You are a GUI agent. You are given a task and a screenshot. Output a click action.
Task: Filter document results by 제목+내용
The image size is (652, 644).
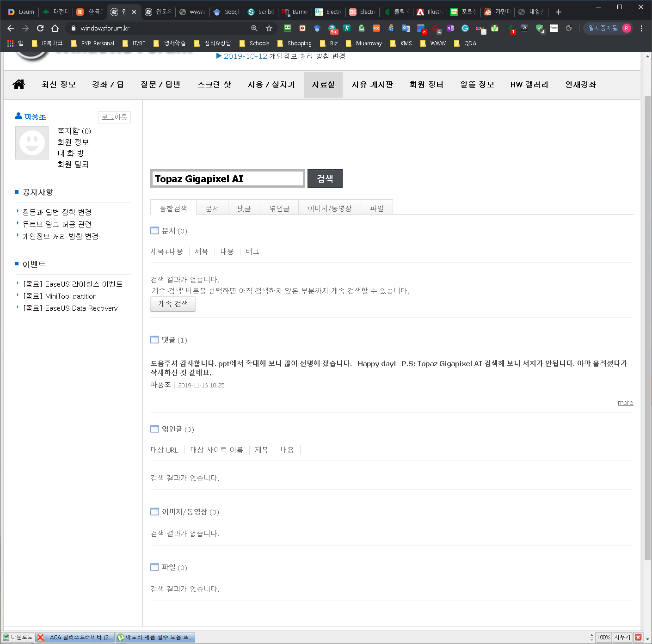166,251
